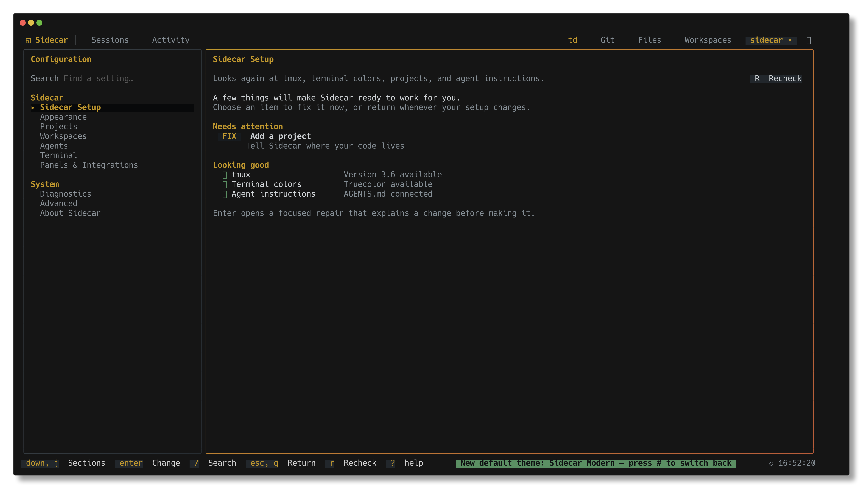
Task: Click the arrow marker beside Sidecar Setup
Action: click(x=33, y=107)
